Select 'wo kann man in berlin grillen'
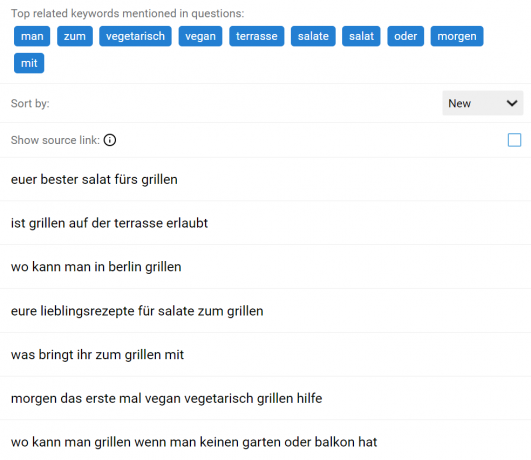The height and width of the screenshot is (460, 531). [x=266, y=267]
